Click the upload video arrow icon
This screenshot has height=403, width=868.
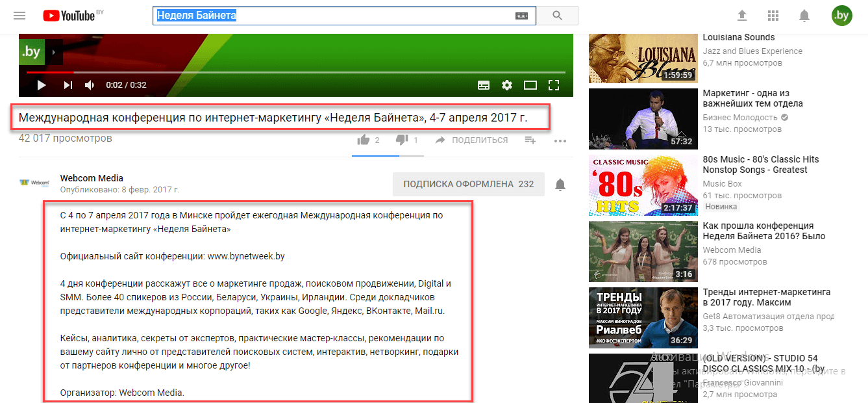(x=742, y=16)
